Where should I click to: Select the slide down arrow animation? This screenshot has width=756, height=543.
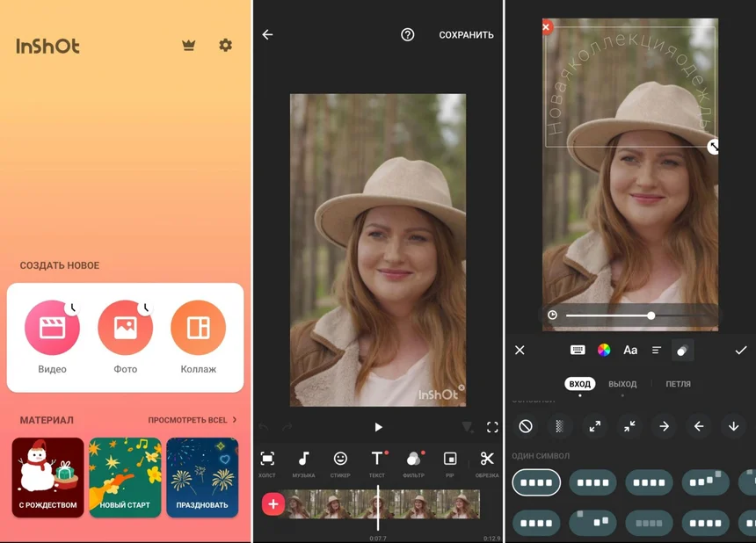tap(734, 426)
